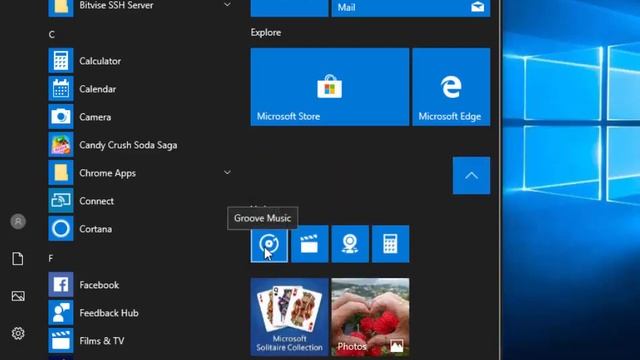The height and width of the screenshot is (360, 640).
Task: Open the Groove Music small tile
Action: click(x=269, y=244)
